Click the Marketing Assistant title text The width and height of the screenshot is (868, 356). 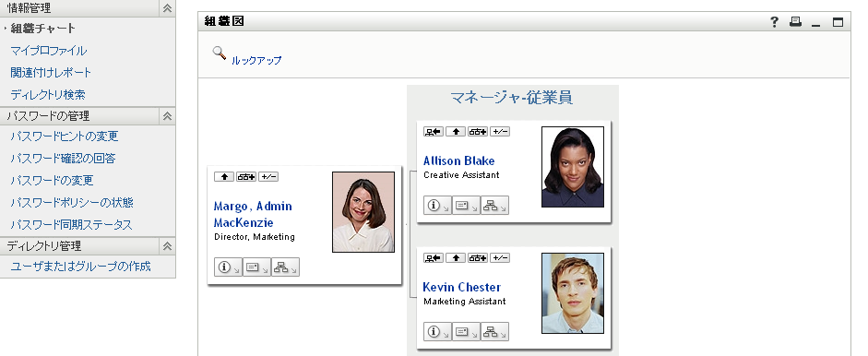pos(465,302)
